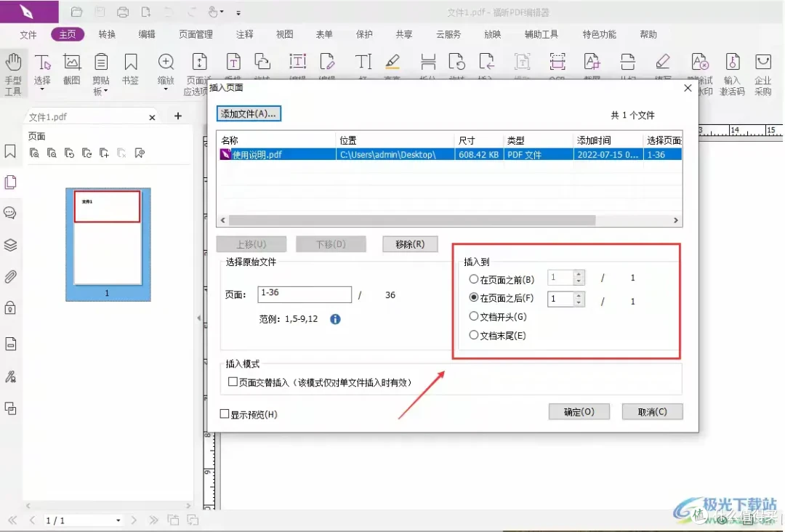This screenshot has height=532, width=785.
Task: Select 'Before page' (在页面之前) radio
Action: (x=473, y=279)
